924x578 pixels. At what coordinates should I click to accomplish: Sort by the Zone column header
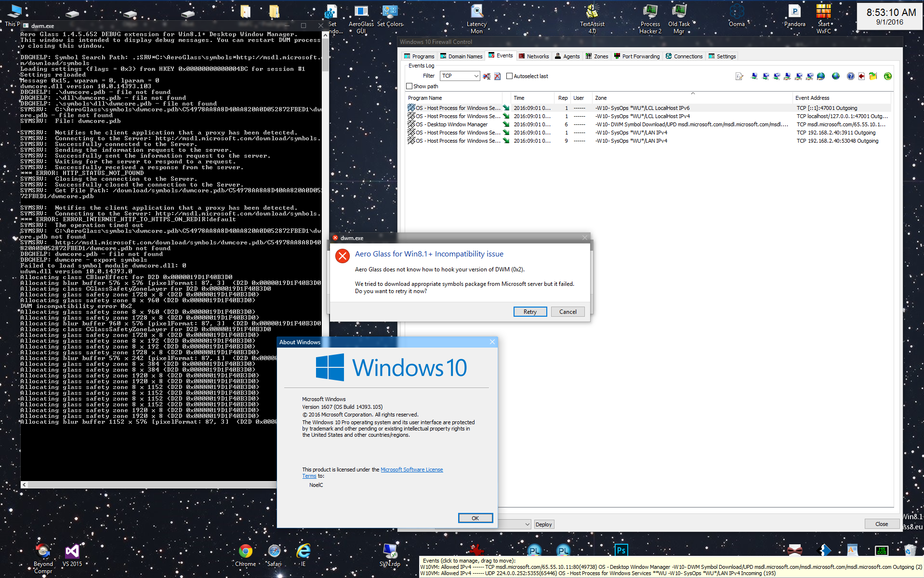pyautogui.click(x=692, y=98)
